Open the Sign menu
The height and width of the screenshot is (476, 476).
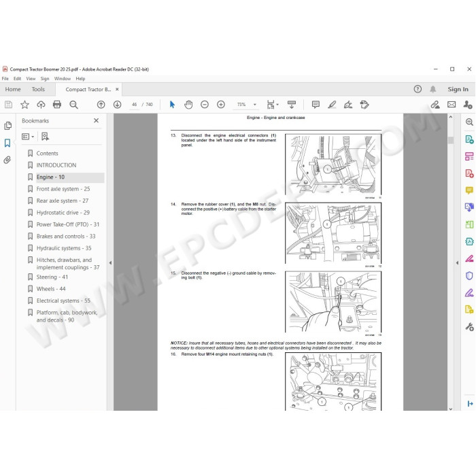pyautogui.click(x=45, y=79)
